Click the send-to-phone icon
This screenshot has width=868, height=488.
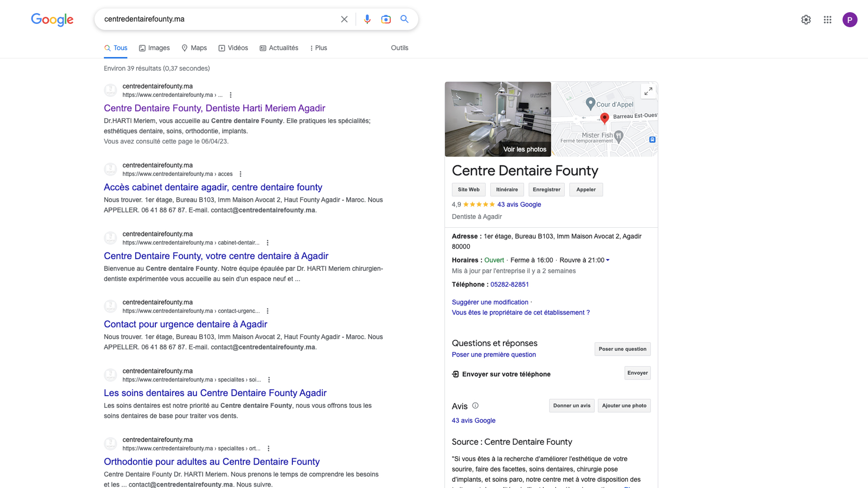[455, 374]
